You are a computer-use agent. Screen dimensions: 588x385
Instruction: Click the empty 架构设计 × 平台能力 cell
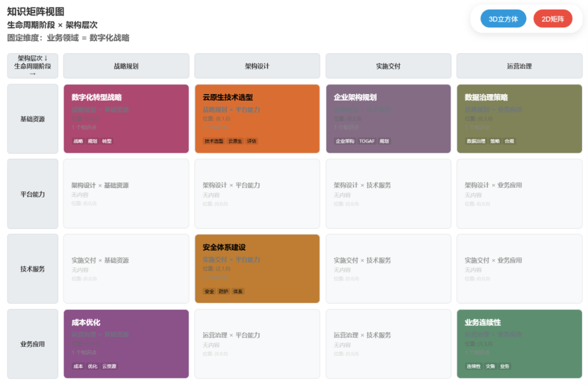point(257,194)
